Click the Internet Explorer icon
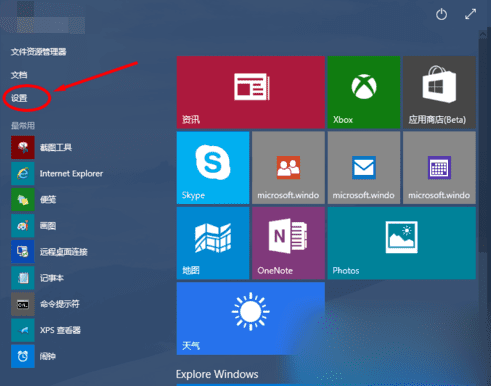This screenshot has width=491, height=386. [x=23, y=173]
